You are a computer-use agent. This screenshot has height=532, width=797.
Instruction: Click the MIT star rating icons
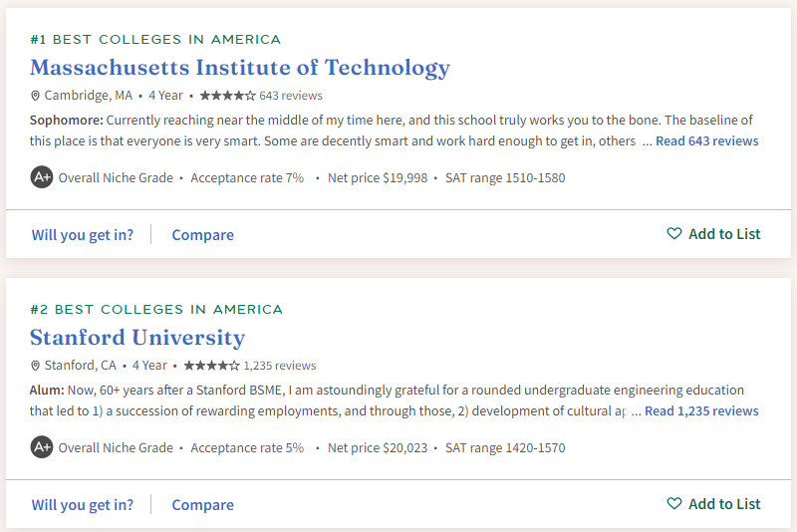227,96
